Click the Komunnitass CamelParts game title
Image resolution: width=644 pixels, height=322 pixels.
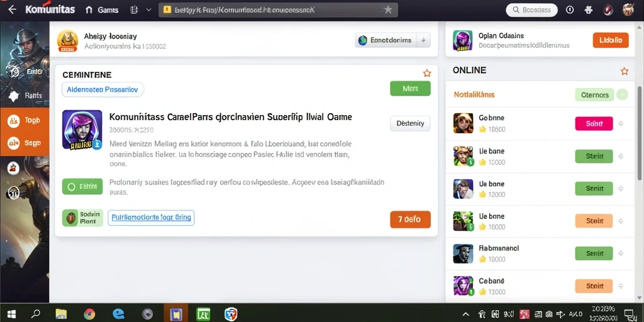230,116
